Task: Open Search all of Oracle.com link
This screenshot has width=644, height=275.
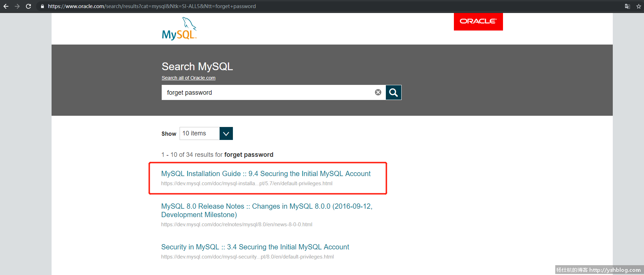Action: [188, 78]
